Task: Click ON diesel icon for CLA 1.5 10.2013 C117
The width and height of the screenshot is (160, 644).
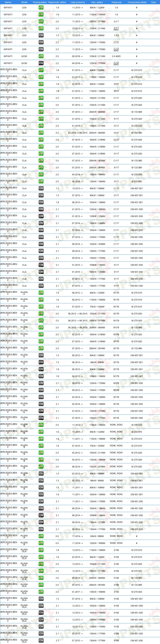Action: 41,188
